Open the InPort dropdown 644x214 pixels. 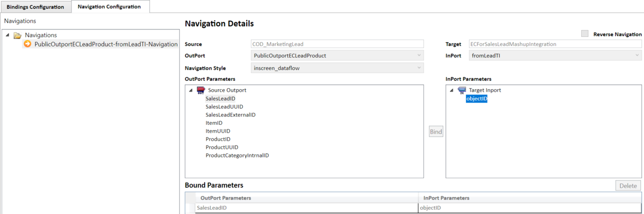637,55
